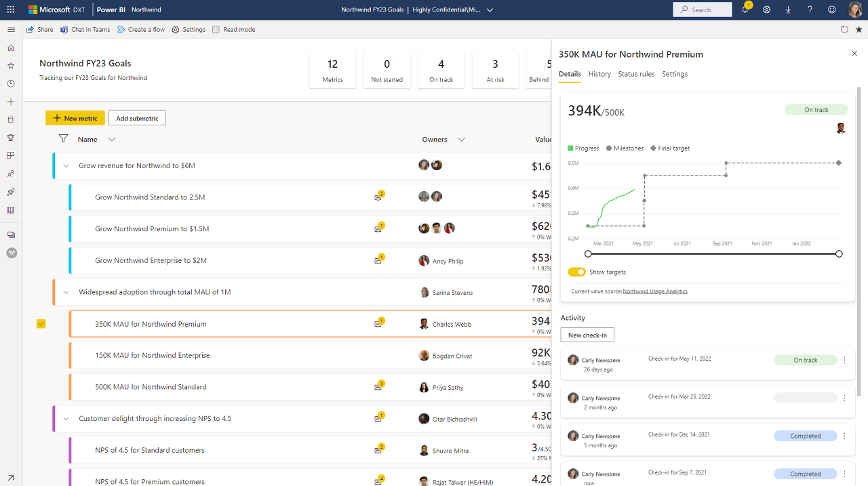Select the Not started summary card

pos(387,70)
